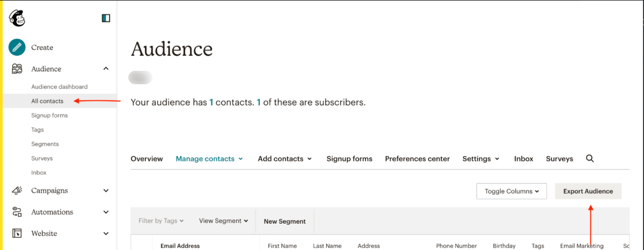Click the Mailchimp monkey logo

coord(17,18)
